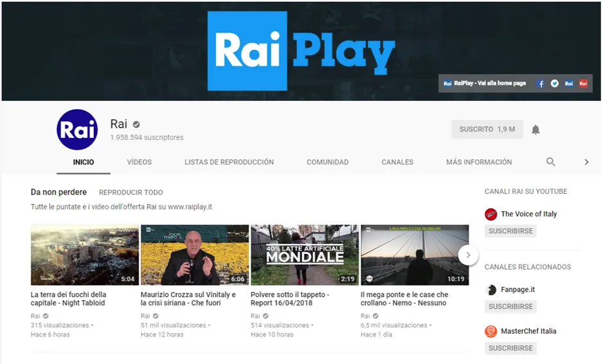Click SUSCRIBIRSE under Fanpage.it
Viewport: 603px width, 364px height.
pyautogui.click(x=510, y=307)
